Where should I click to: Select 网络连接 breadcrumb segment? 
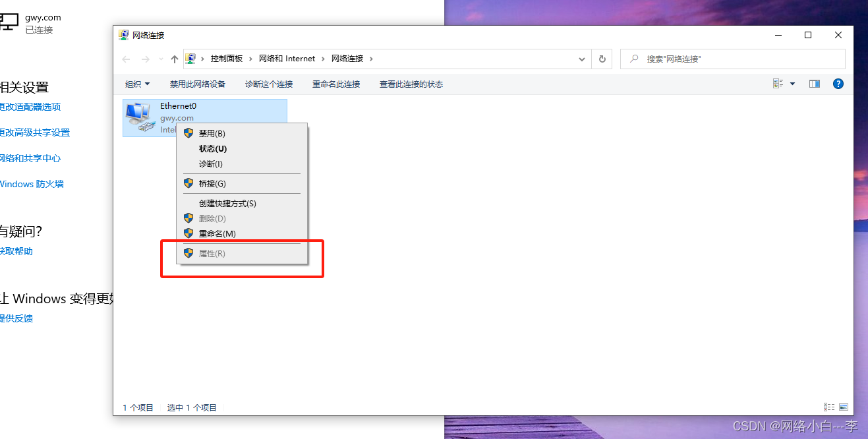(x=347, y=59)
